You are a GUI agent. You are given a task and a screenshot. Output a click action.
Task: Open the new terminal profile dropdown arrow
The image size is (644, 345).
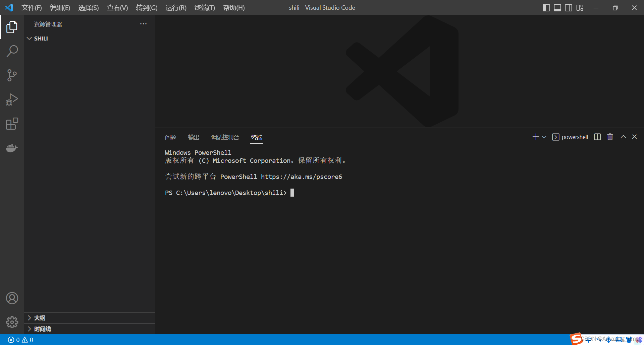(544, 137)
